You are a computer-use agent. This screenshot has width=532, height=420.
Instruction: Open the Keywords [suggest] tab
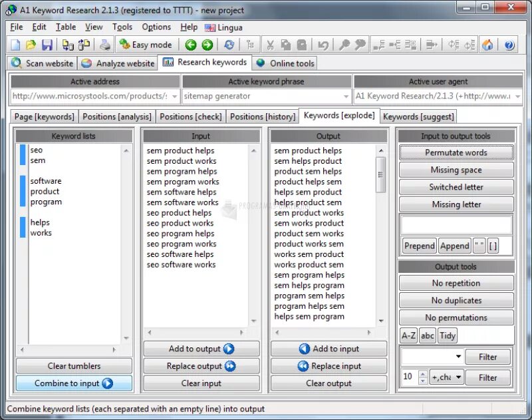point(418,116)
